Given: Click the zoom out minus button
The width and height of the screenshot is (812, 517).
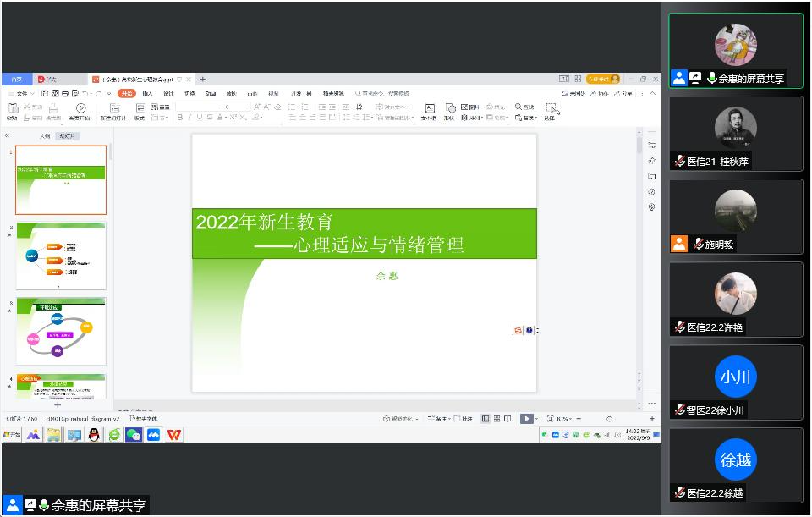Looking at the screenshot, I should [x=579, y=419].
